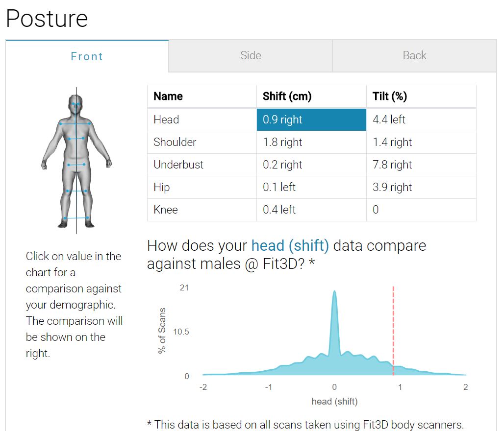
Task: Select the Front tab
Action: 87,56
